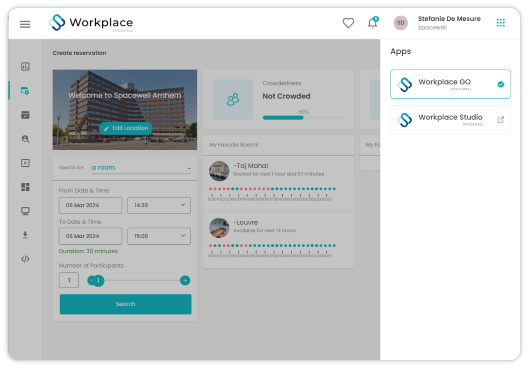
Task: Open the Taj Mahal room thumbnail
Action: tap(219, 171)
